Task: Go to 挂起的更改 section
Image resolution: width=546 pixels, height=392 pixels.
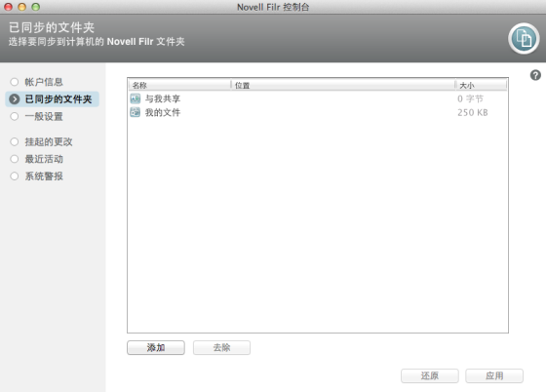Action: [x=49, y=141]
